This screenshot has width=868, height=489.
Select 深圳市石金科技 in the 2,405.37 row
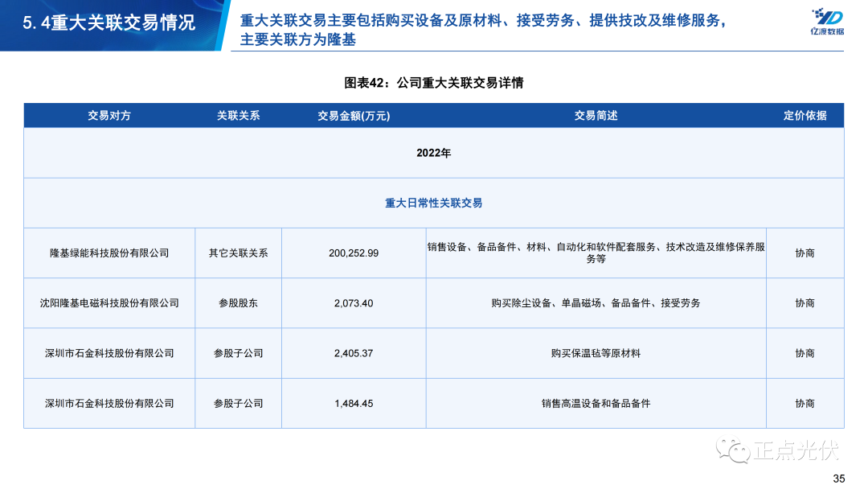tap(109, 353)
